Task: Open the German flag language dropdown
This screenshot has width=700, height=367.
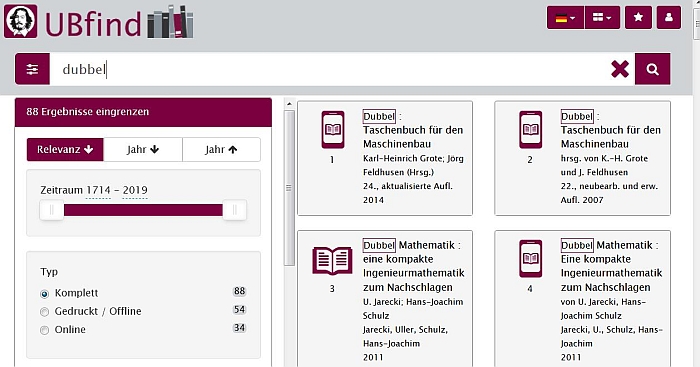Action: pos(565,17)
